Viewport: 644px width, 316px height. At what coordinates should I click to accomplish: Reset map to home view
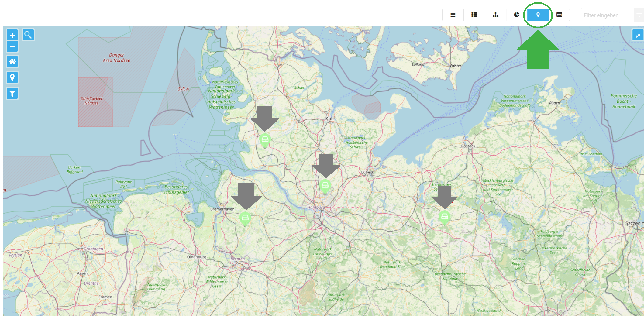(12, 62)
